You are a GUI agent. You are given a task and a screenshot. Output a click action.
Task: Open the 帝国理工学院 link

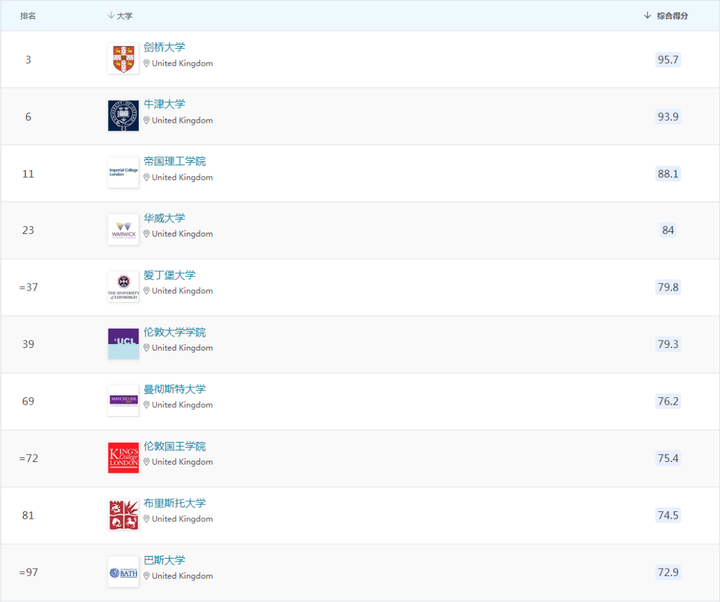[174, 161]
